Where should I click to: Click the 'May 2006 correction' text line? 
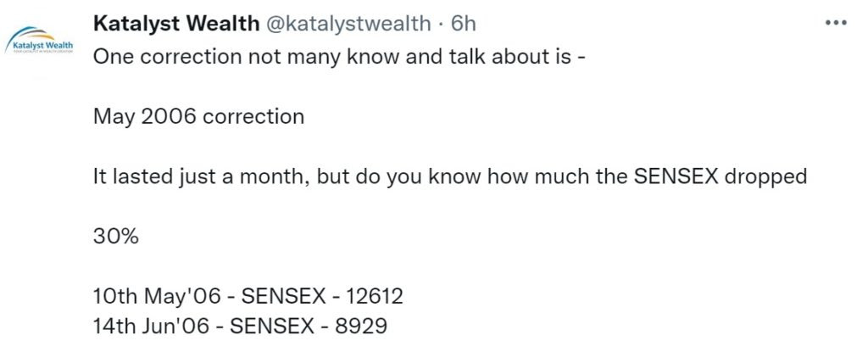tap(198, 117)
